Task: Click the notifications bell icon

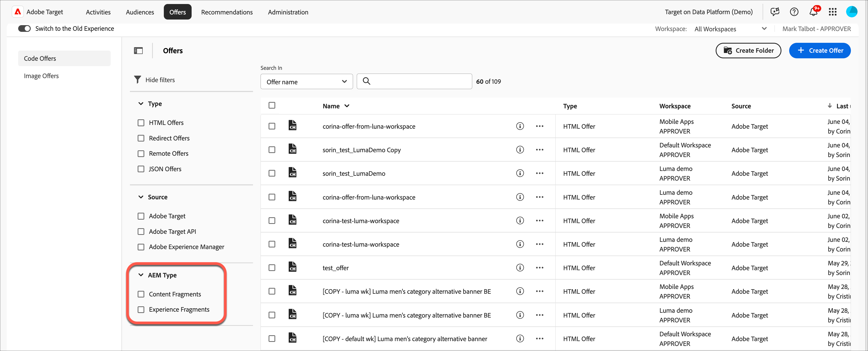Action: (x=813, y=12)
